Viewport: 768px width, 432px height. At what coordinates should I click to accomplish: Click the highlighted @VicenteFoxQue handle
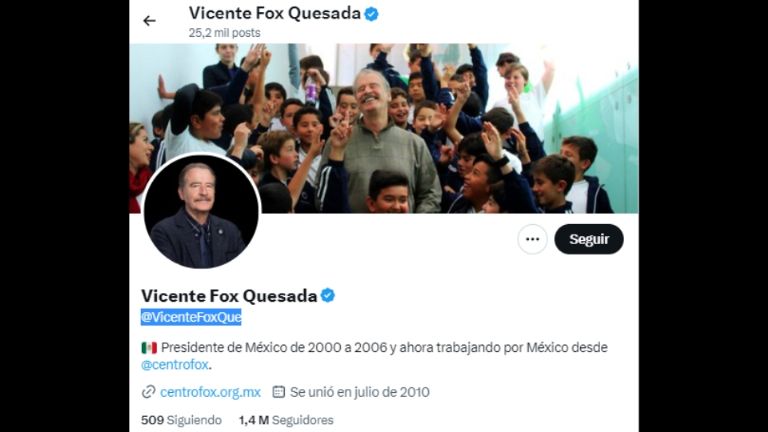191,317
